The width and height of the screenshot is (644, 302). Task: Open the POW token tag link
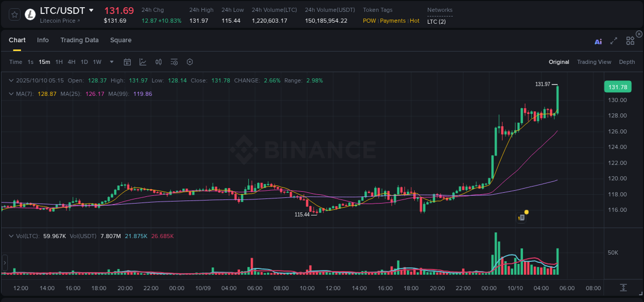coord(369,21)
